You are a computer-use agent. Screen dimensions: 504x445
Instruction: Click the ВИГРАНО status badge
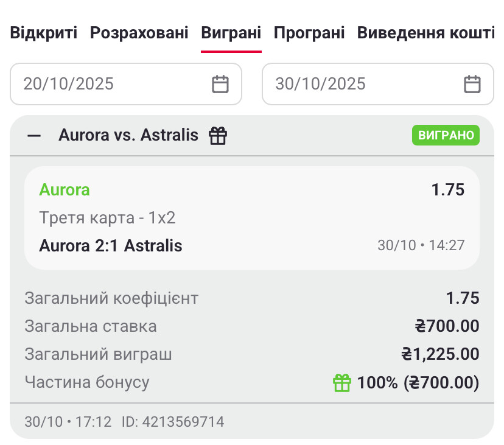pyautogui.click(x=446, y=135)
